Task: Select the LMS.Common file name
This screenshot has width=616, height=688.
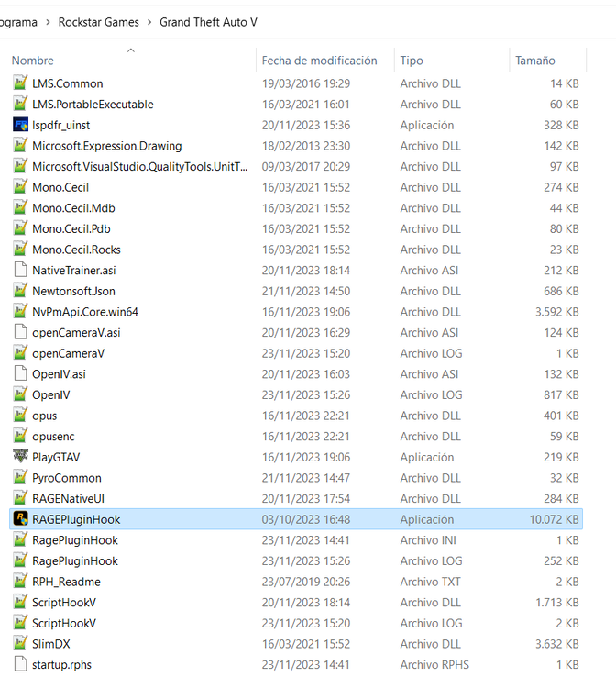Action: tap(68, 83)
